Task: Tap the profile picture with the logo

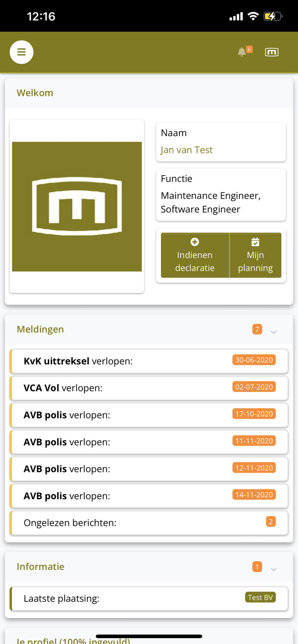Action: pyautogui.click(x=77, y=206)
